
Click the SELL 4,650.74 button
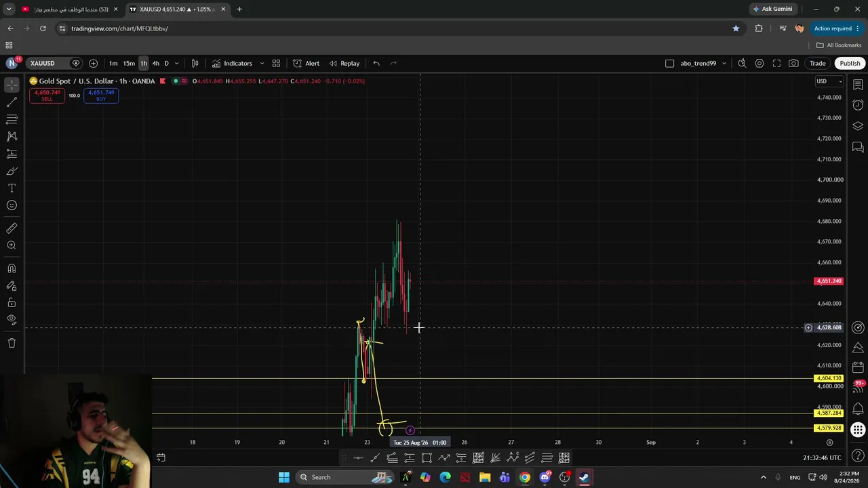point(47,96)
